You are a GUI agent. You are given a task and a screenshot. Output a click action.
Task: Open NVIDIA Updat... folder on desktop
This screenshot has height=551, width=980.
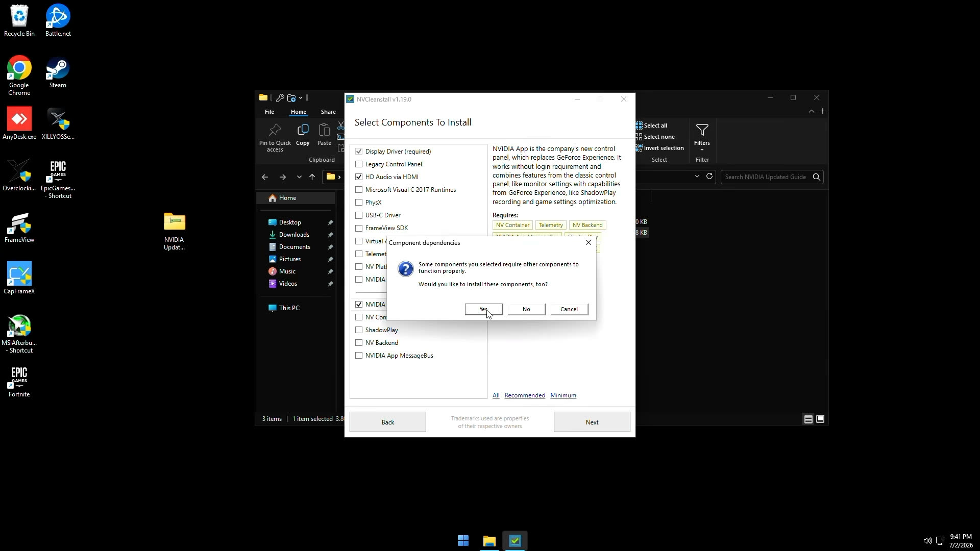(175, 231)
